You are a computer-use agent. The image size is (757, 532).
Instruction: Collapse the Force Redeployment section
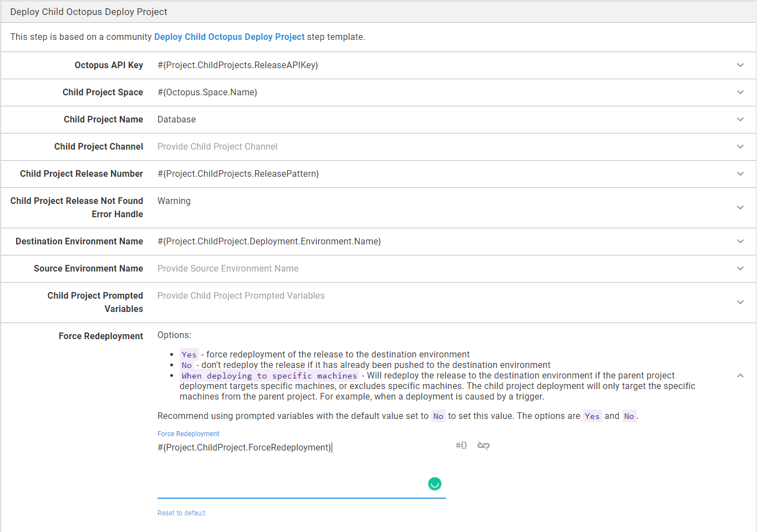[x=740, y=375]
